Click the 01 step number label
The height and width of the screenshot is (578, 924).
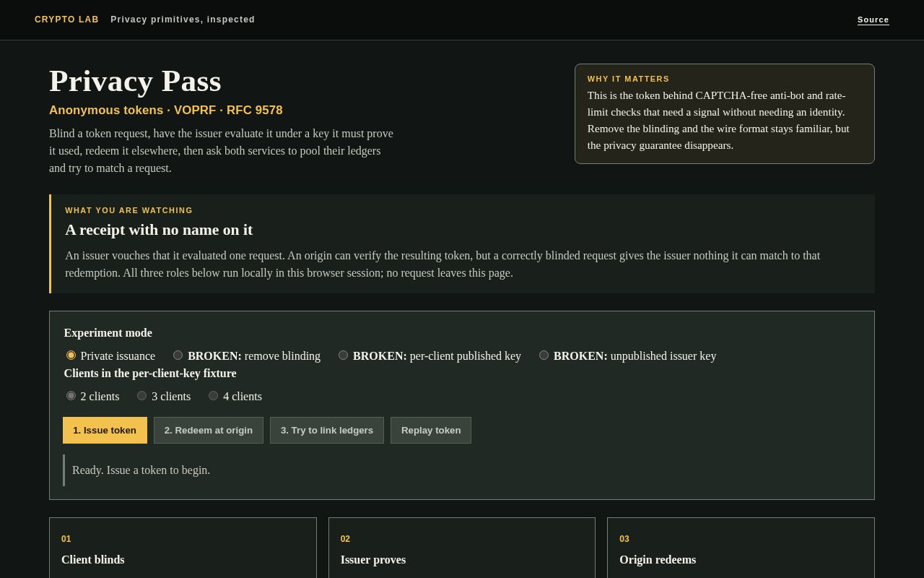click(66, 539)
